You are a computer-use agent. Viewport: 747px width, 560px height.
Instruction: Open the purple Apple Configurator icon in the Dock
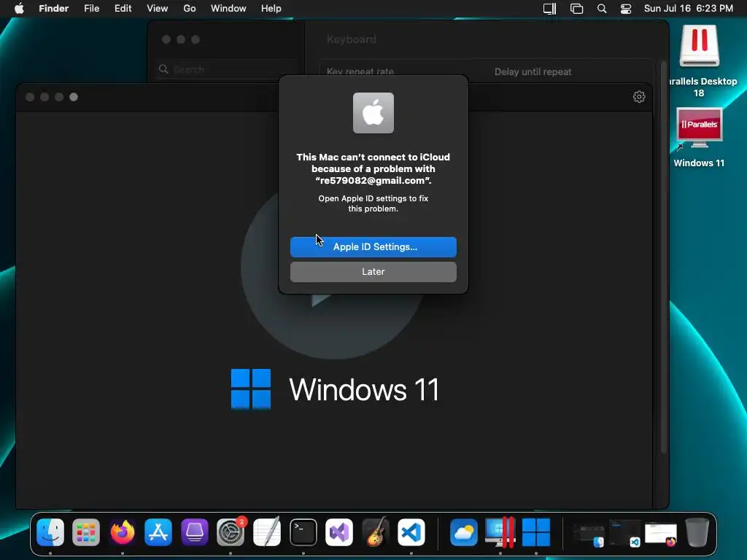click(x=194, y=532)
